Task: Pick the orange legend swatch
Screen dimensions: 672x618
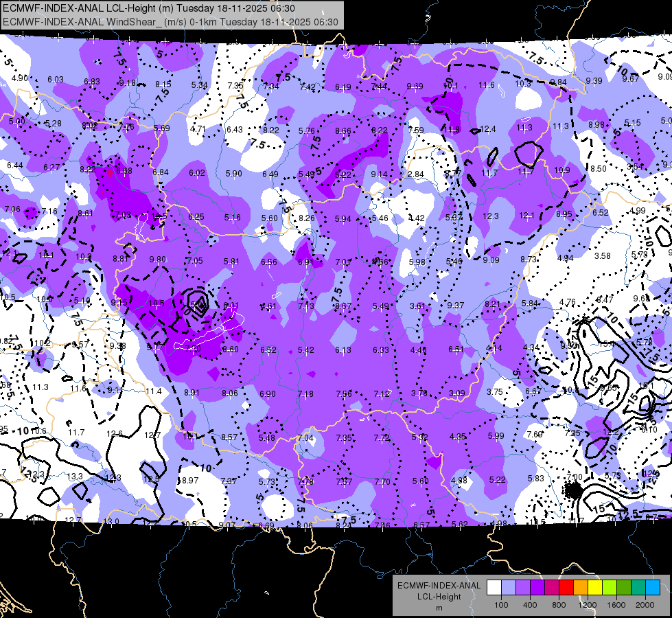Action: click(581, 588)
